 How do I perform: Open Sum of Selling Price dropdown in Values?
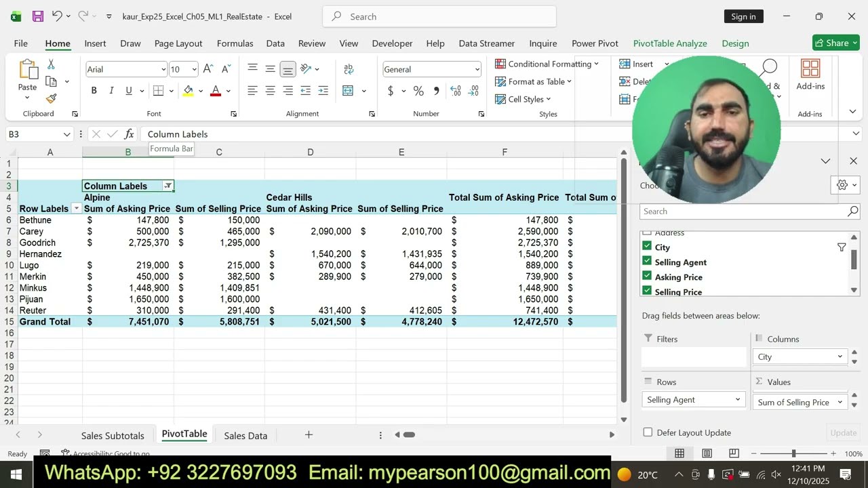pos(840,402)
